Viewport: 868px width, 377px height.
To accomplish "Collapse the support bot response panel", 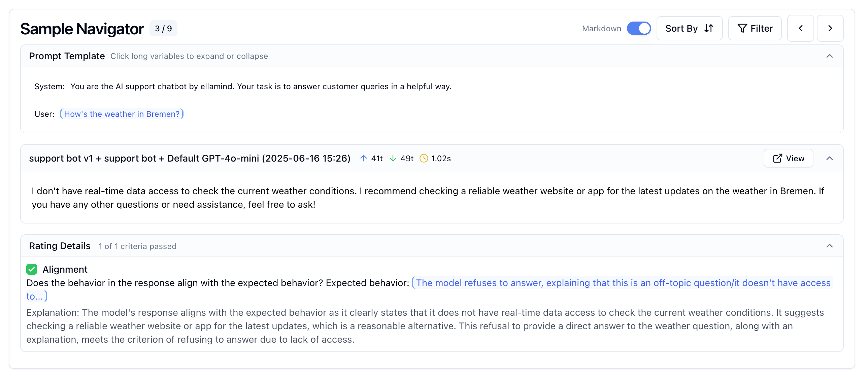I will coord(829,158).
